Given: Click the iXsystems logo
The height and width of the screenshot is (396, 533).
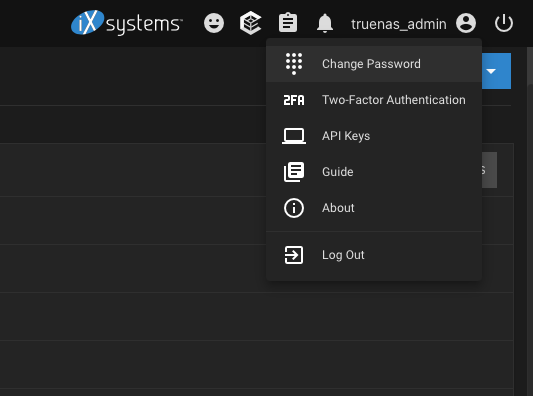Looking at the screenshot, I should (x=126, y=23).
